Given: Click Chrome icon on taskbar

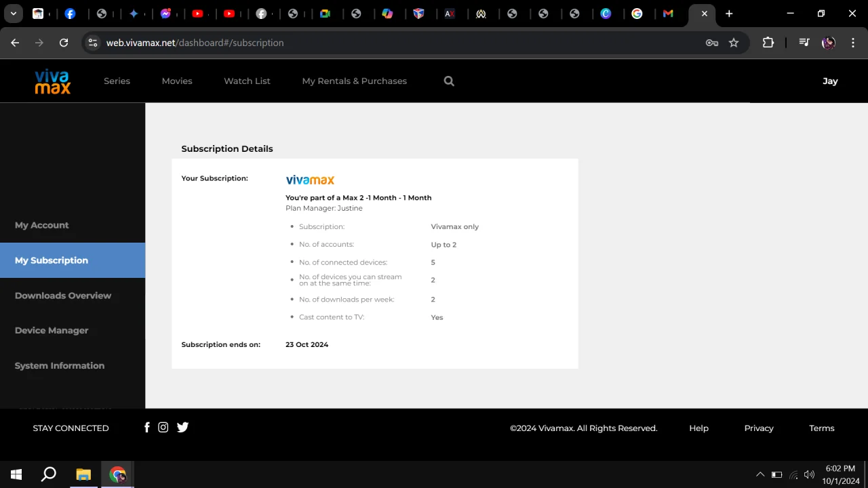Looking at the screenshot, I should tap(118, 474).
